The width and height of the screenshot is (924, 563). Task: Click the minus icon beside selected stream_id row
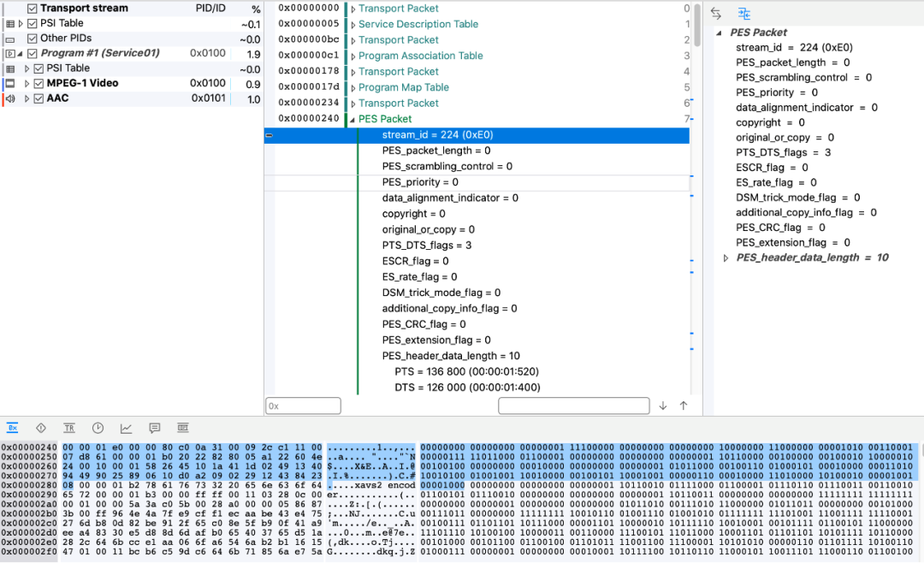point(269,135)
